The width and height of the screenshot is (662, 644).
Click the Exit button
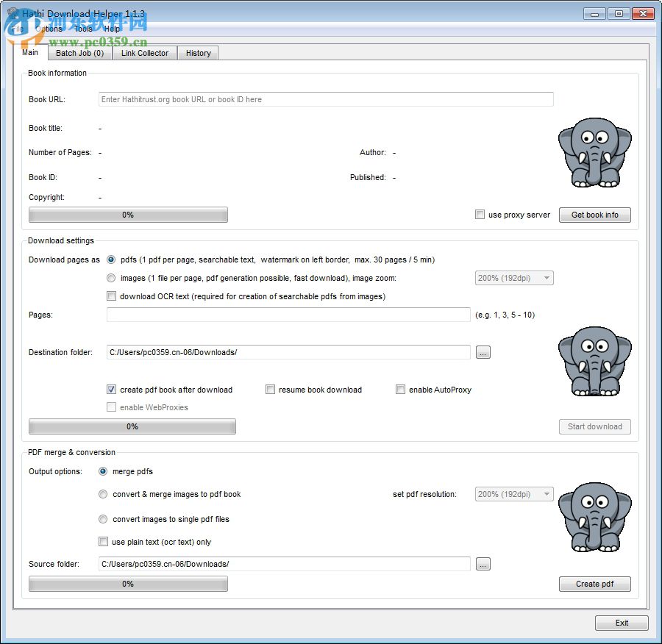coord(622,623)
